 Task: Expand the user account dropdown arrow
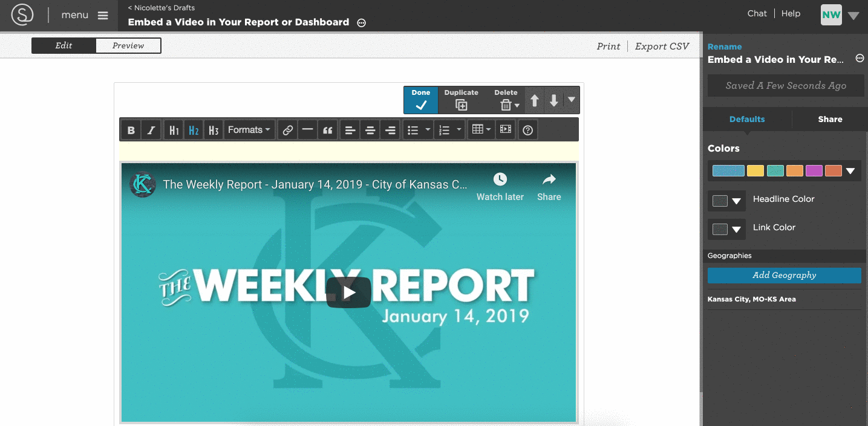pyautogui.click(x=853, y=16)
